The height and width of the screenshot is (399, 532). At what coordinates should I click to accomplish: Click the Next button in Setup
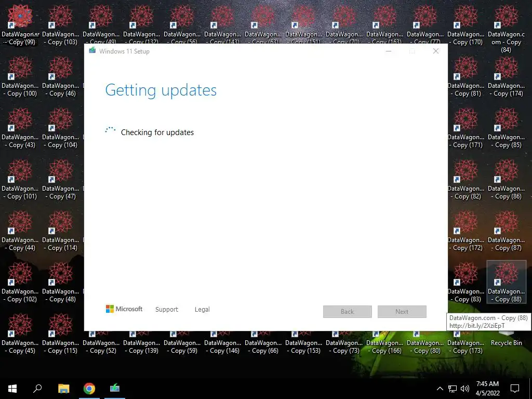pyautogui.click(x=402, y=312)
